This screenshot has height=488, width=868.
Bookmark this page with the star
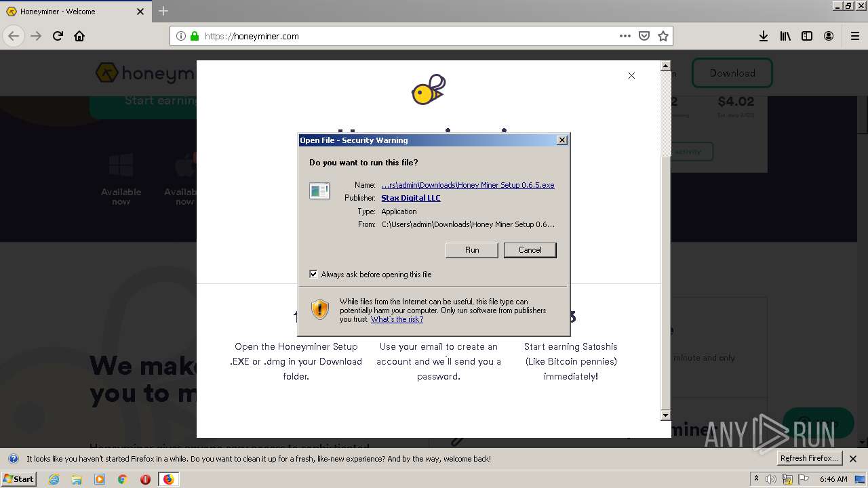pos(663,36)
